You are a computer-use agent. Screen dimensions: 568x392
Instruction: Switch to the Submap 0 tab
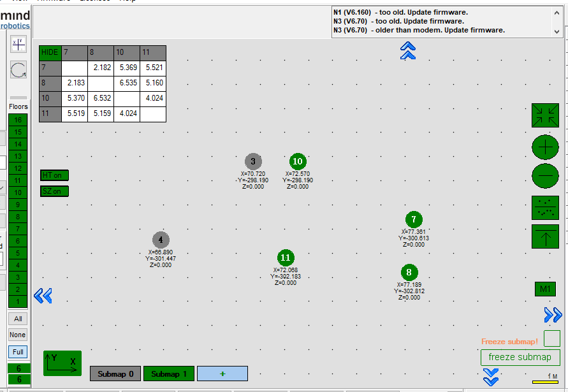pos(115,374)
